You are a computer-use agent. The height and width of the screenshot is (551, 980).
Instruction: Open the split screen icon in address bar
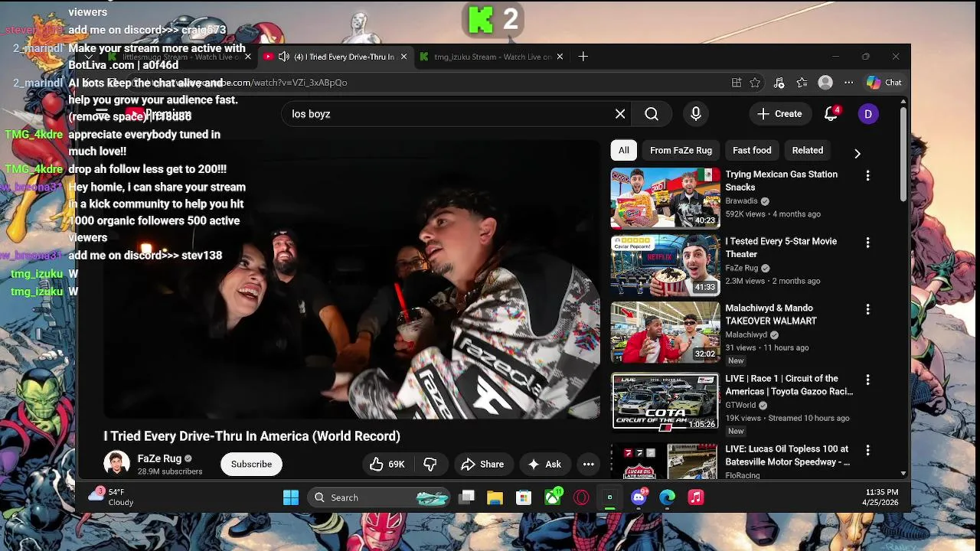coord(737,83)
